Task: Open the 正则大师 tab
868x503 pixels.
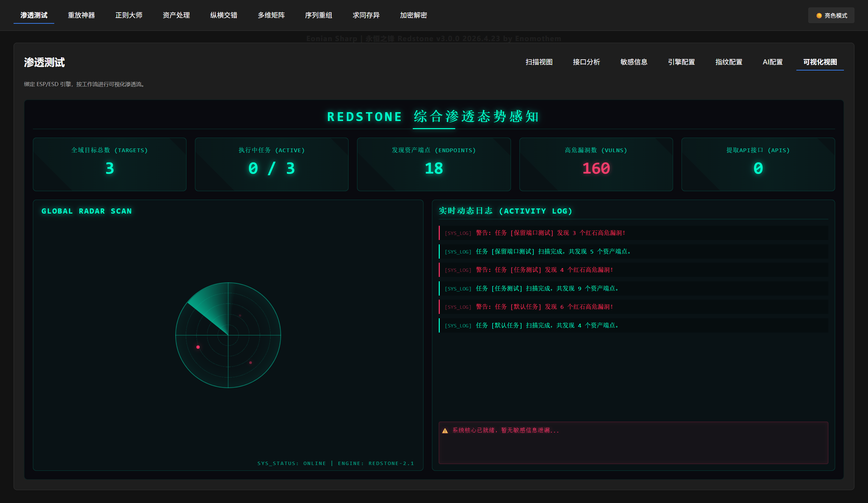Action: pos(129,15)
